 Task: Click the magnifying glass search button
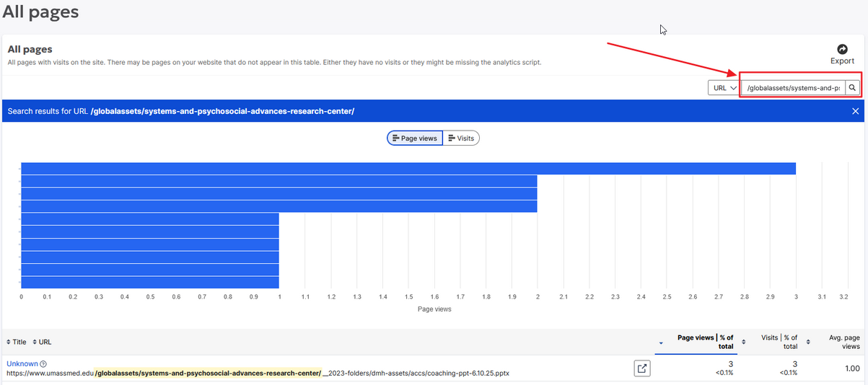click(852, 88)
